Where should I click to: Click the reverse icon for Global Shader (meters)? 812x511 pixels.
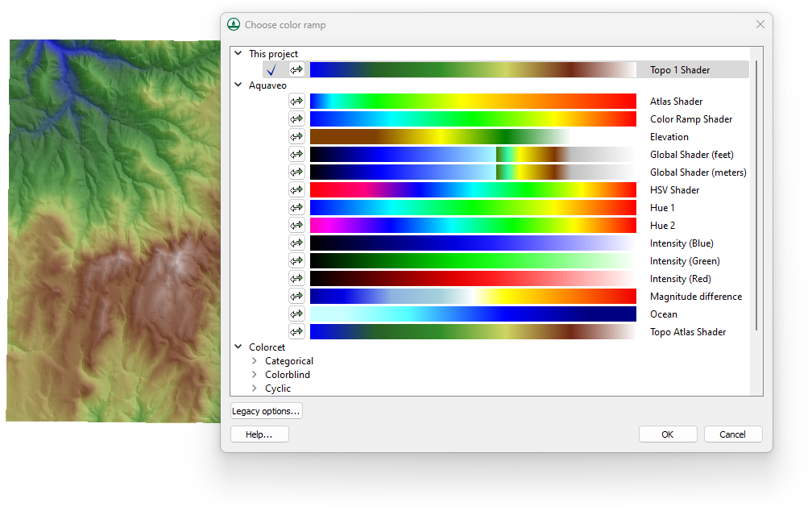[296, 172]
